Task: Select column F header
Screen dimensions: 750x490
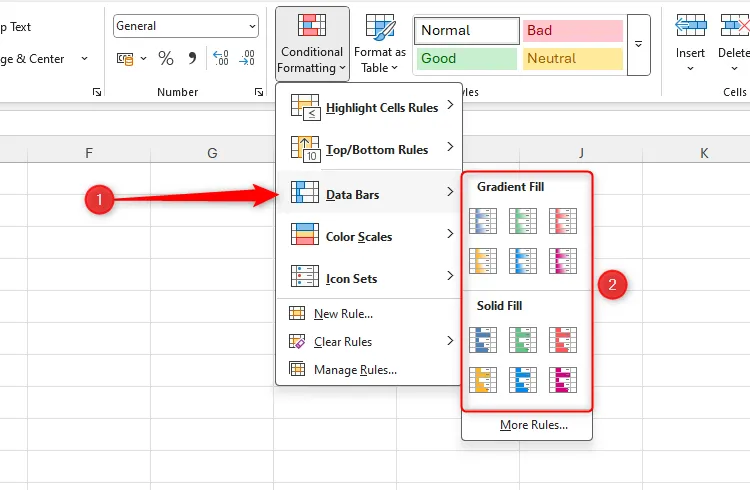Action: pyautogui.click(x=89, y=153)
